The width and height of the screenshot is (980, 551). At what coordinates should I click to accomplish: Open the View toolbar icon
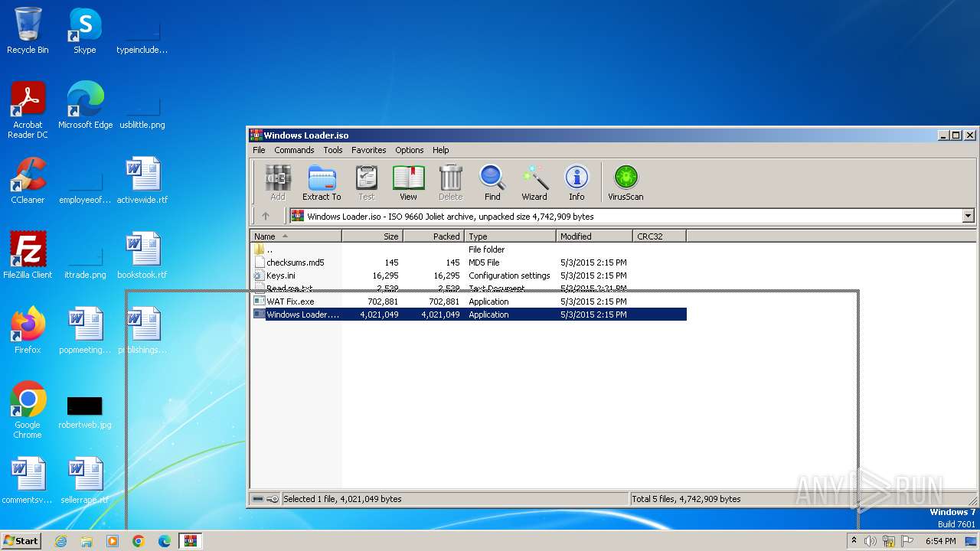[408, 183]
